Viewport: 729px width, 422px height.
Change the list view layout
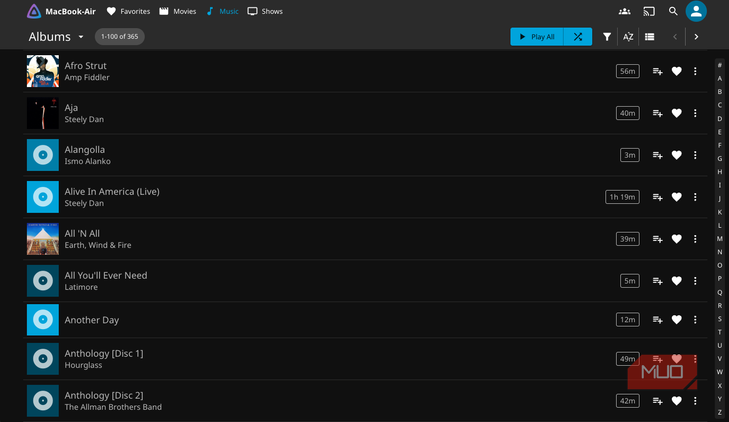(649, 37)
